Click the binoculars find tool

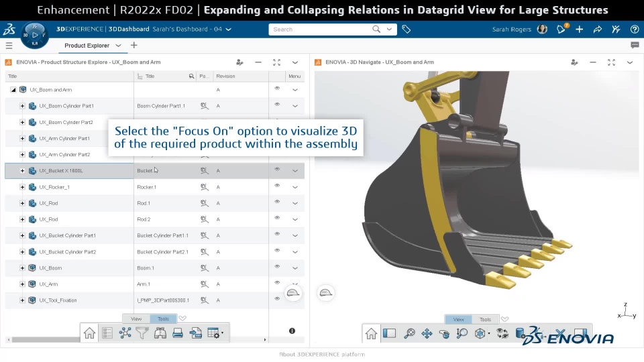point(160,333)
